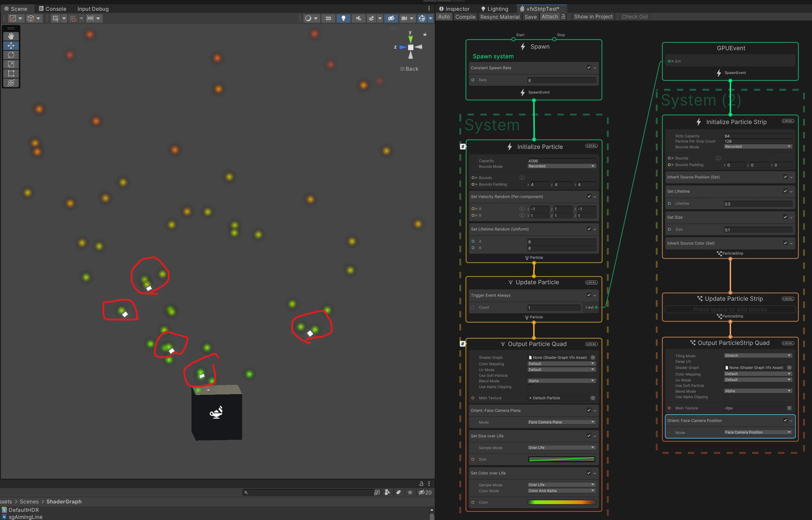Select the Hand view tool
812x520 pixels.
click(x=11, y=36)
